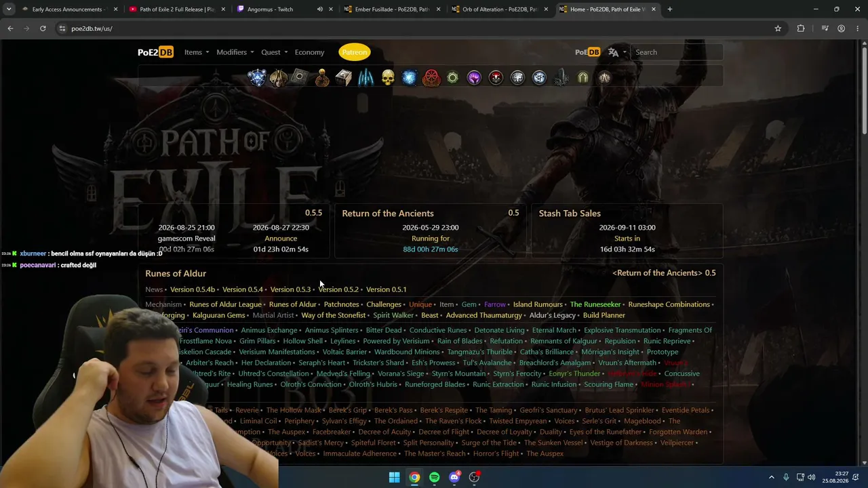Click the glowing blue burst orb icon

point(409,78)
